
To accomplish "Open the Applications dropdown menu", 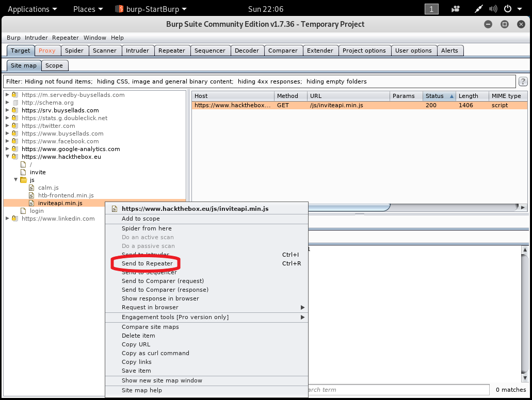I will tap(33, 9).
